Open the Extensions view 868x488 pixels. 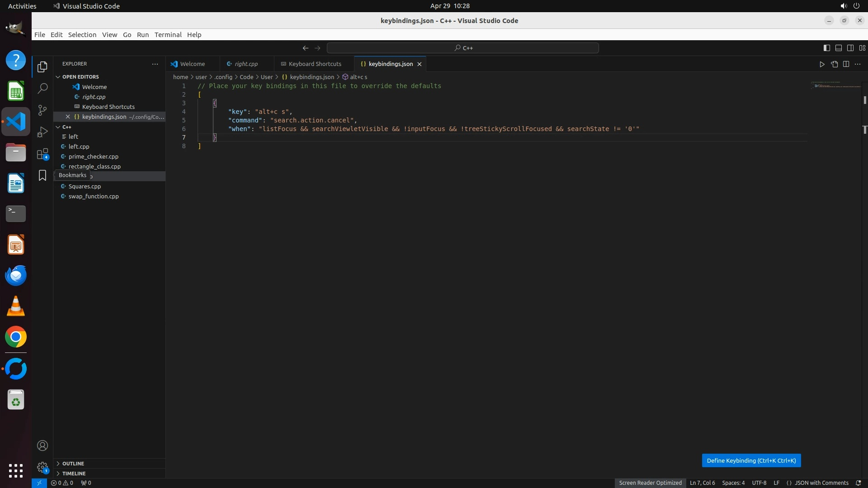click(42, 154)
